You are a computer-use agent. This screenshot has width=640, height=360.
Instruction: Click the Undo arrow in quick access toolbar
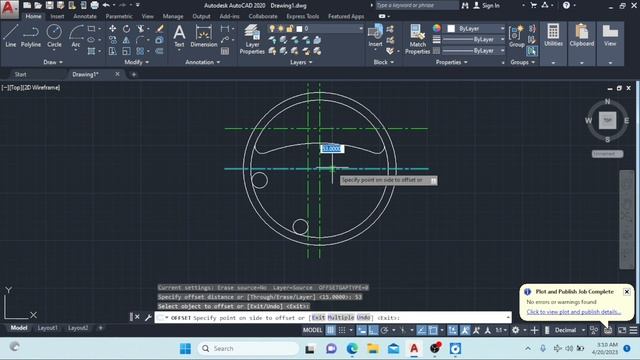pyautogui.click(x=106, y=5)
